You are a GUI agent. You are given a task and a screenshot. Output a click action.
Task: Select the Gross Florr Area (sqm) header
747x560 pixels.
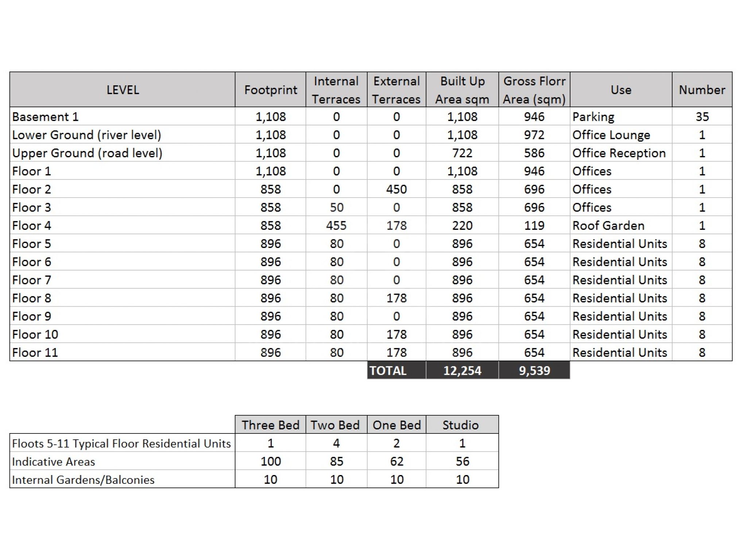click(534, 90)
